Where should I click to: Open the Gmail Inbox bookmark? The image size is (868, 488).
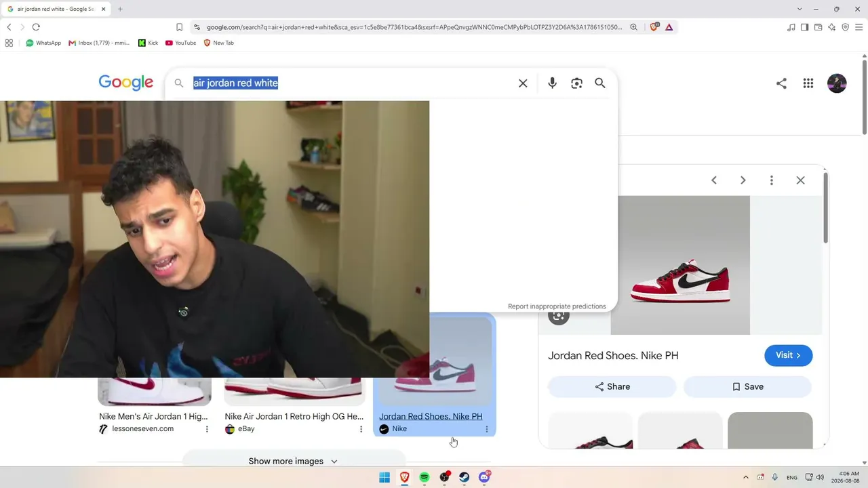99,43
